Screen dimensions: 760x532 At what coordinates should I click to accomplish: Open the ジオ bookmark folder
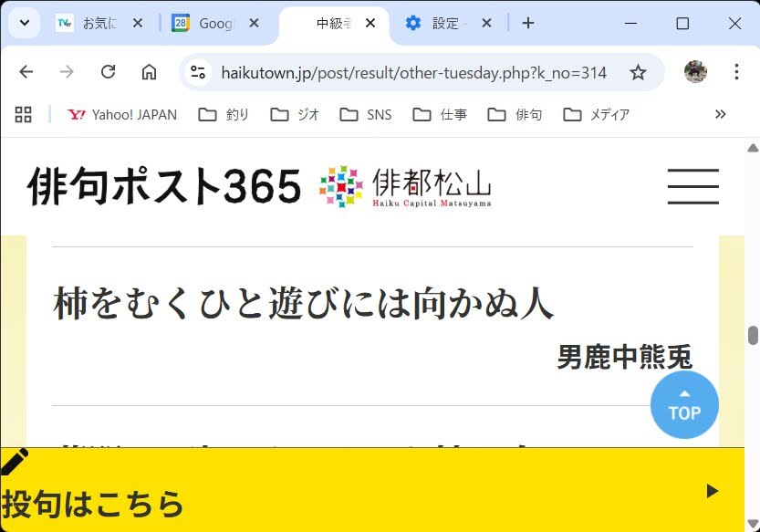(295, 114)
